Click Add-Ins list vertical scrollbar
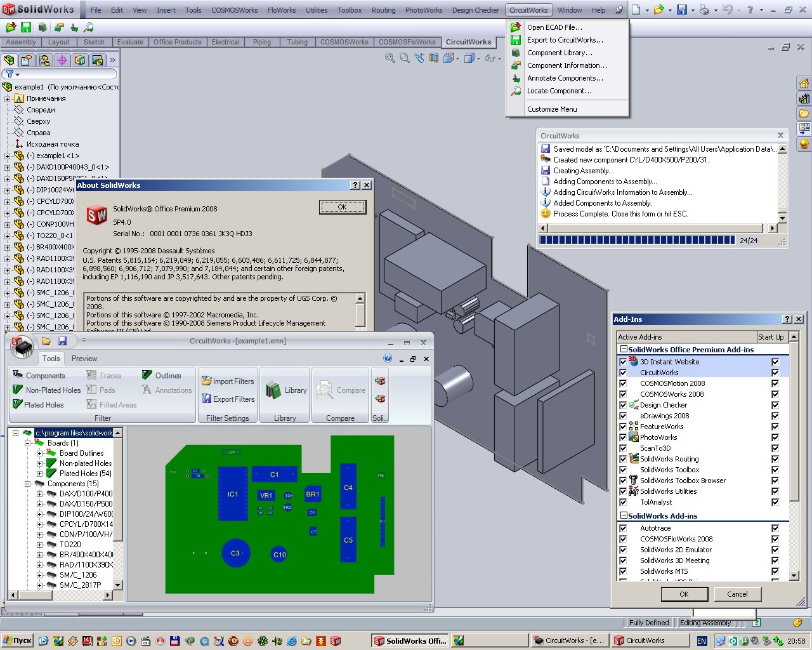Viewport: 812px width, 650px height. click(x=794, y=458)
